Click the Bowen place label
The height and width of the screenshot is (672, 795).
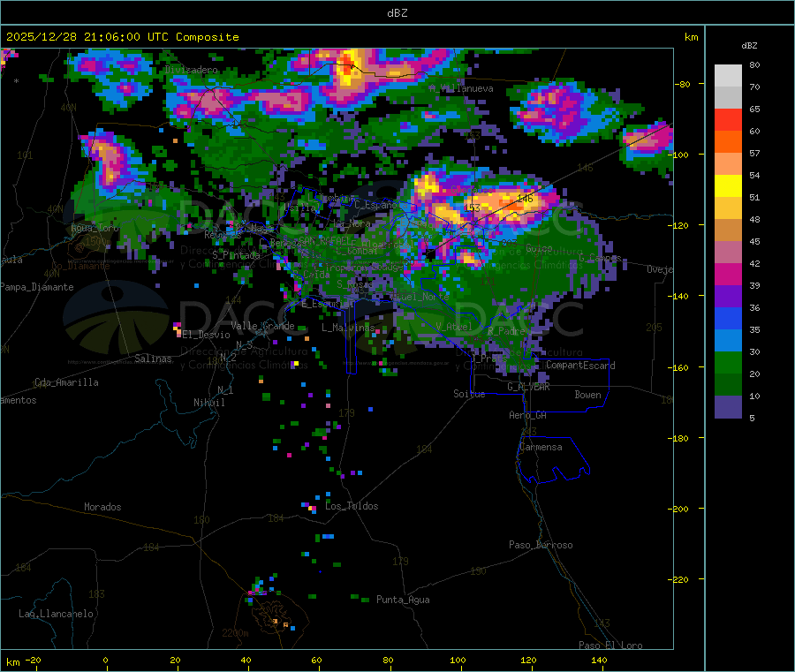pos(587,395)
